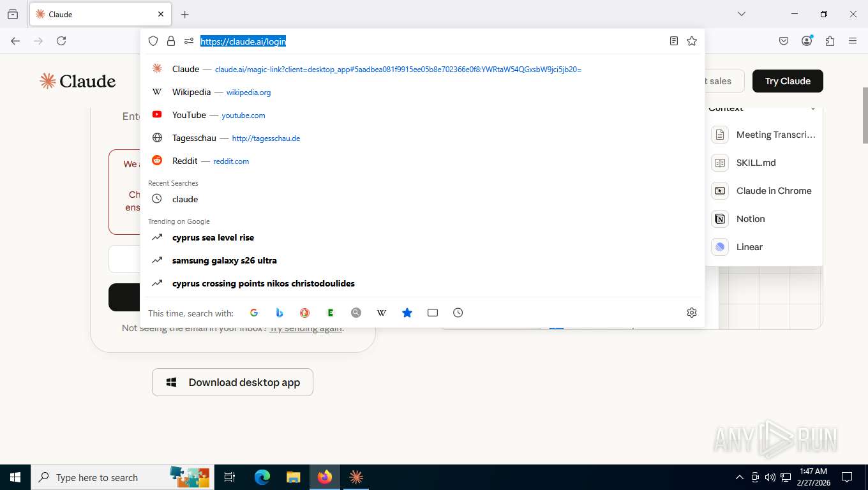Search with the gray magnifier engine icon
Screen dimensions: 868x490
tap(356, 313)
